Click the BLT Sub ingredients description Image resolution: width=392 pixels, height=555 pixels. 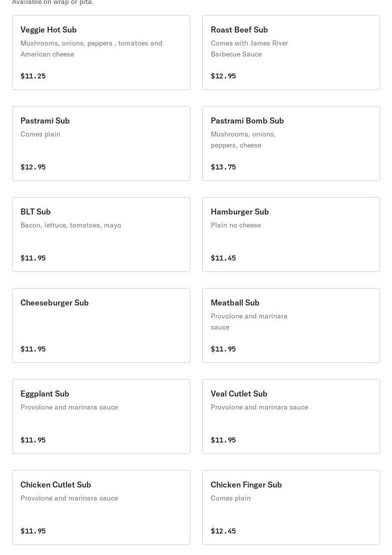(x=71, y=225)
